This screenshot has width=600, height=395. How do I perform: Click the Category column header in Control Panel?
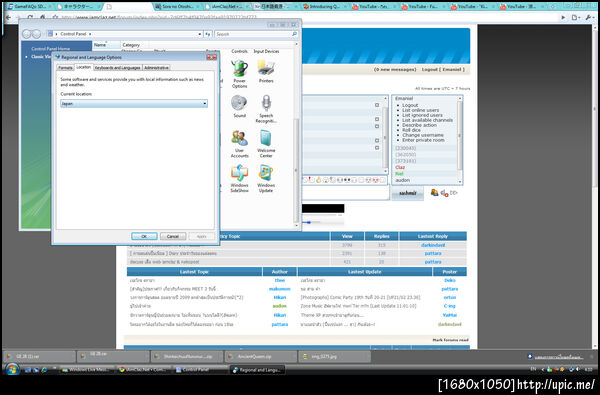click(x=131, y=45)
